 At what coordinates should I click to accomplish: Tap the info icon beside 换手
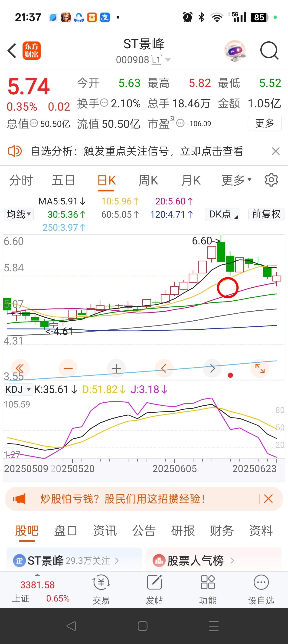pos(104,102)
